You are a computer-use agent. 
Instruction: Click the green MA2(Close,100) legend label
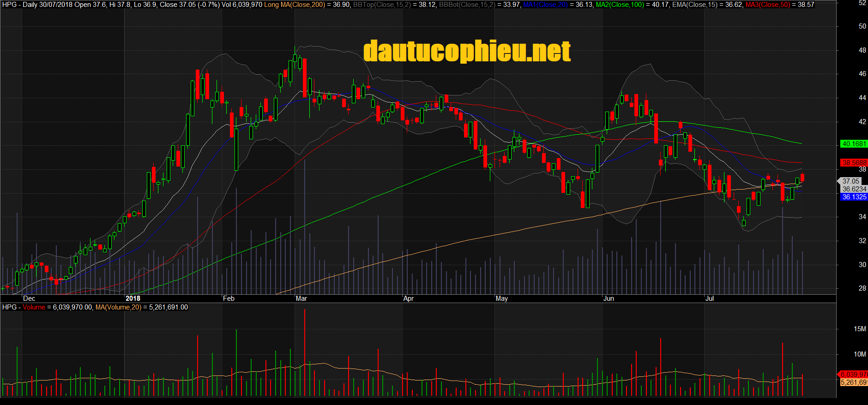coord(620,5)
